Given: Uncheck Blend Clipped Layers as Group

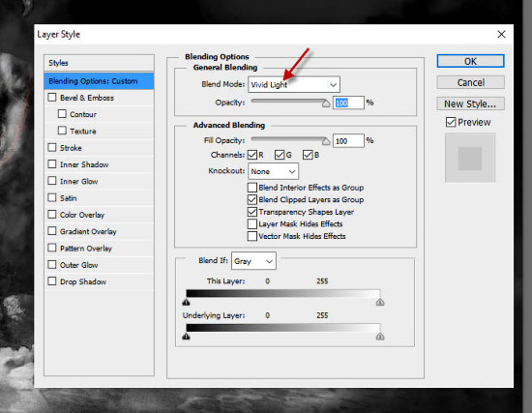Looking at the screenshot, I should pos(252,199).
